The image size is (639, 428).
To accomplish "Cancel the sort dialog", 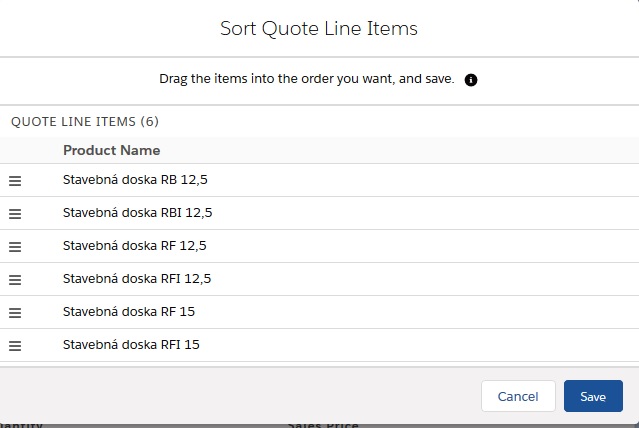I will point(518,396).
